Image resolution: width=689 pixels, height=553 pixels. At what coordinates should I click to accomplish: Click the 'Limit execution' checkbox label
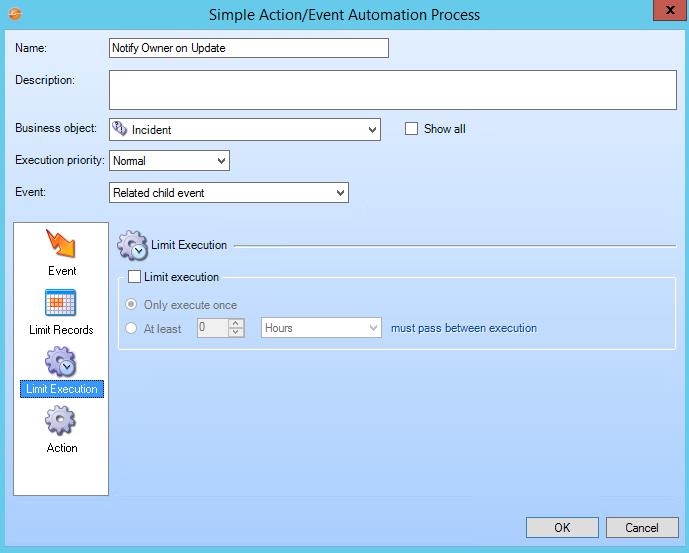(x=181, y=277)
